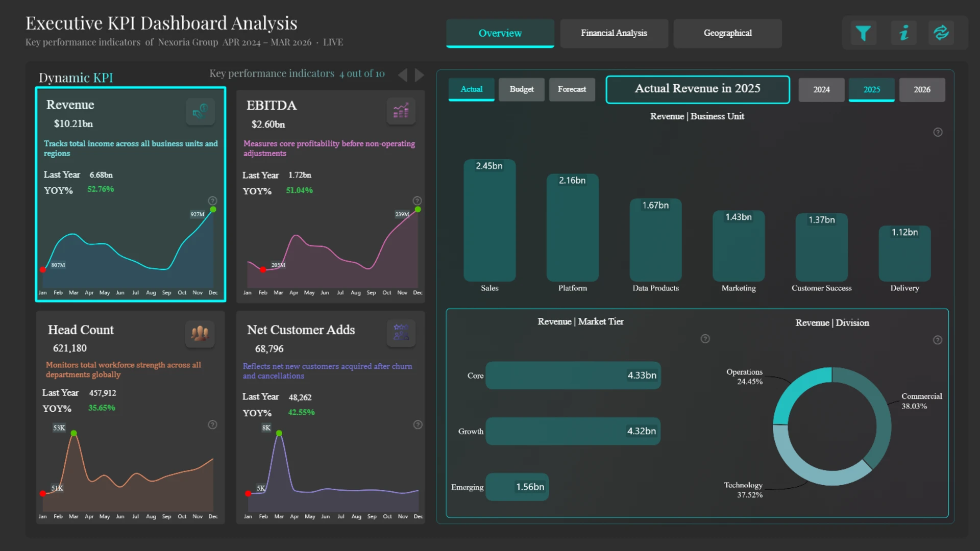Click the Head Count people icon

[200, 334]
